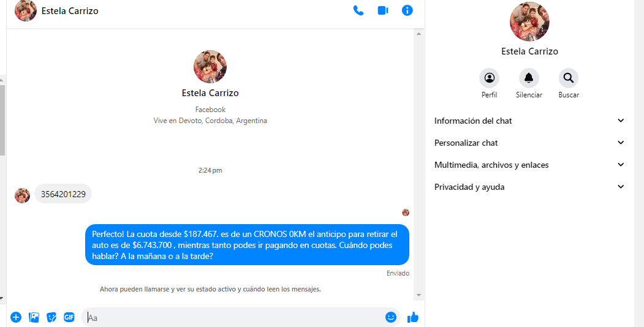
Task: Click the large profile photo in side panel
Action: point(529,22)
